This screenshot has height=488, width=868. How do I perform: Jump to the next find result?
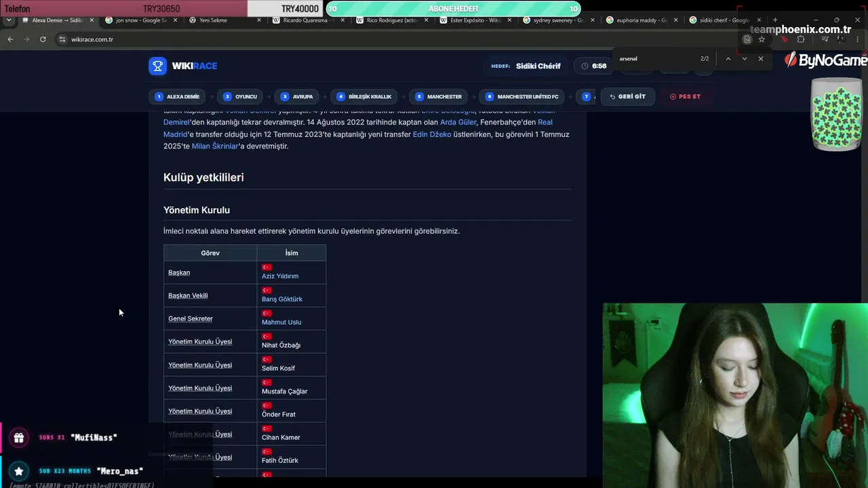[744, 59]
